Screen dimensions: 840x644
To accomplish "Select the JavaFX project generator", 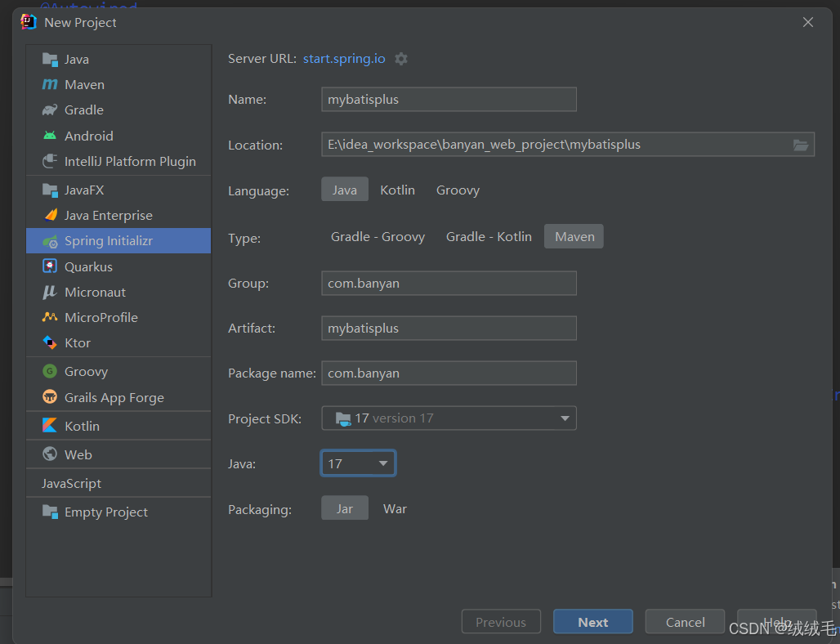I will (83, 189).
